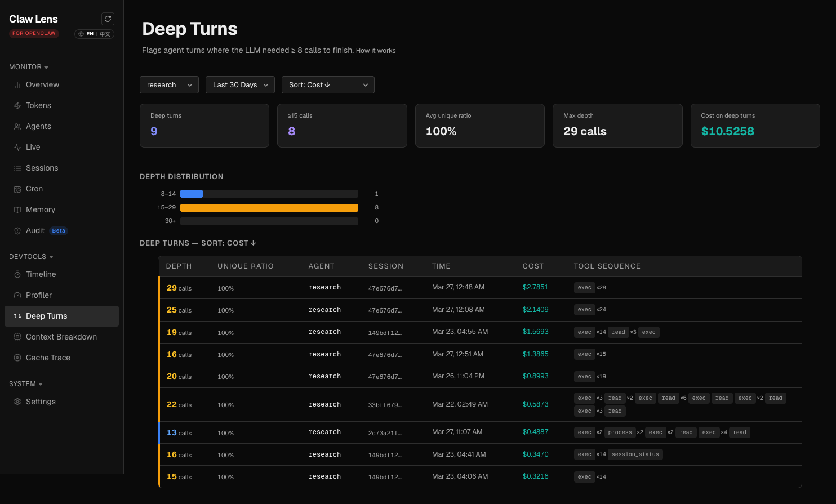Collapse the MONITOR sidebar section

(29, 67)
